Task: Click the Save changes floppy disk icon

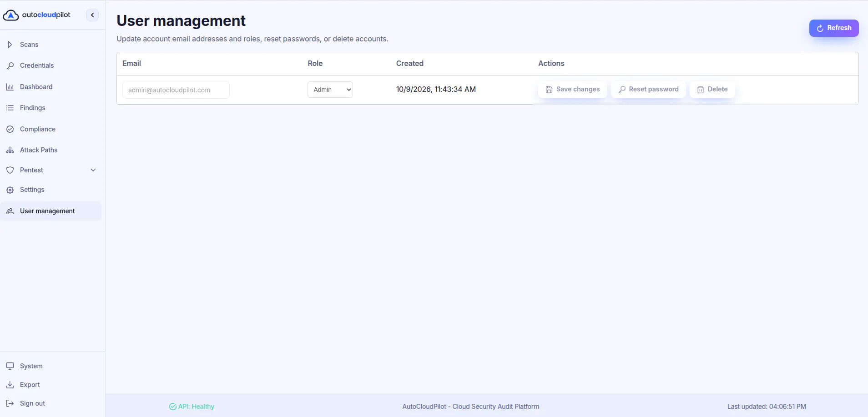Action: coord(549,90)
